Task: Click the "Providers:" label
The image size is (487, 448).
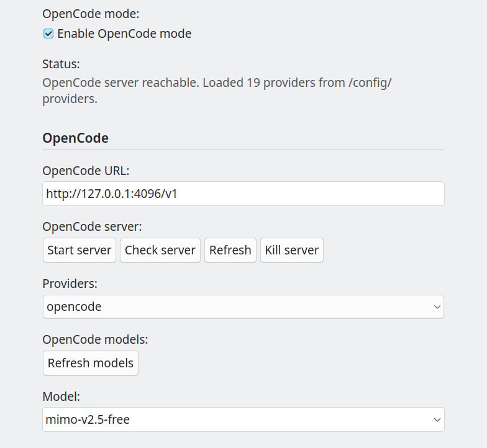Action: [x=70, y=284]
